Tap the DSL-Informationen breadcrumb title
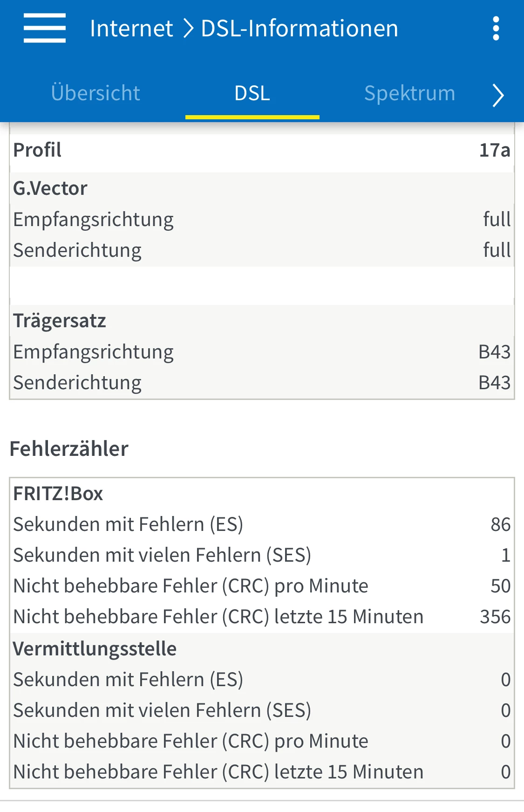The image size is (524, 812). 299,28
